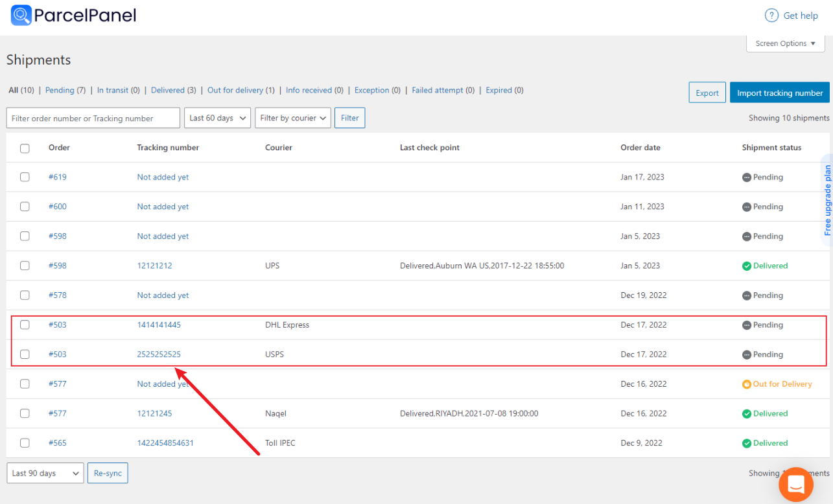Switch to Exception (0) filter tab
Image resolution: width=833 pixels, height=504 pixels.
377,90
